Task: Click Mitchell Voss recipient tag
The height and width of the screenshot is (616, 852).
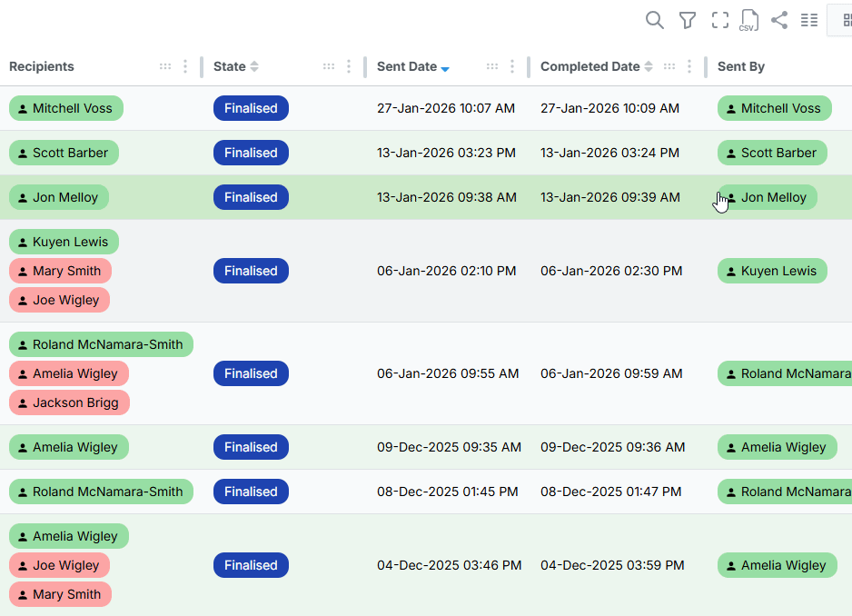Action: (x=66, y=108)
